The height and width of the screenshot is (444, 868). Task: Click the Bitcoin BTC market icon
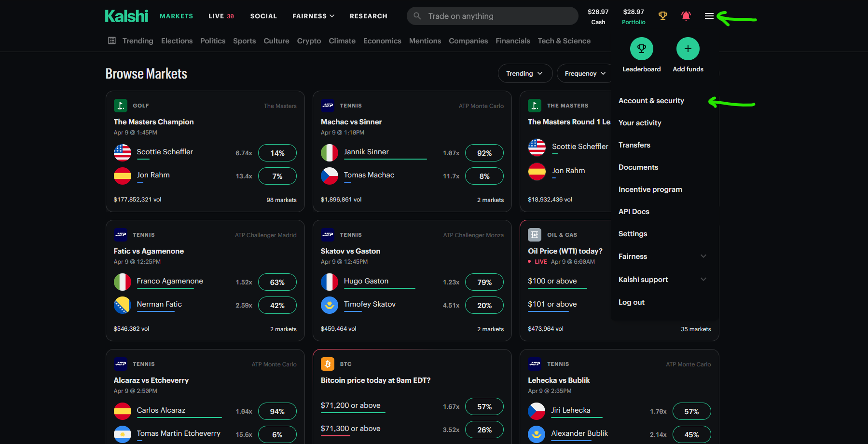click(x=328, y=364)
